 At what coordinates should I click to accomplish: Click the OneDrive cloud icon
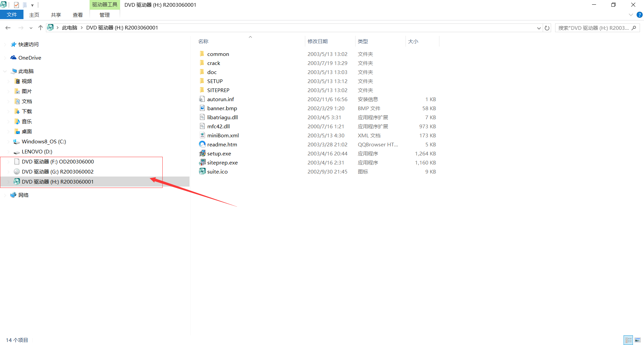(13, 58)
